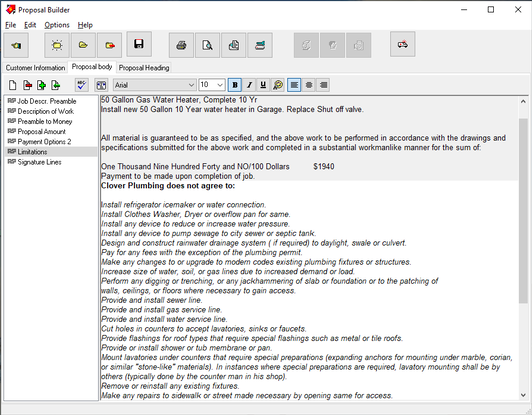Switch to the Customer Information tab

pos(35,68)
